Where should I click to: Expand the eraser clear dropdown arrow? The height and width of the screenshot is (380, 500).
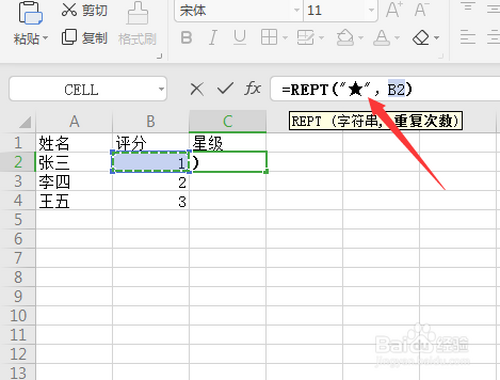[x=437, y=38]
